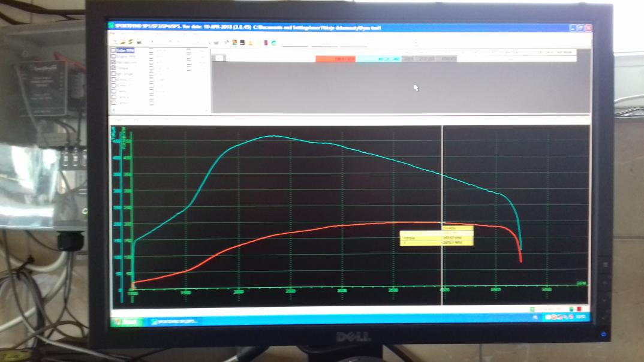Uncheck the Horsepower channel checkbox
Viewport: 644px width, 362px height.
[113, 62]
